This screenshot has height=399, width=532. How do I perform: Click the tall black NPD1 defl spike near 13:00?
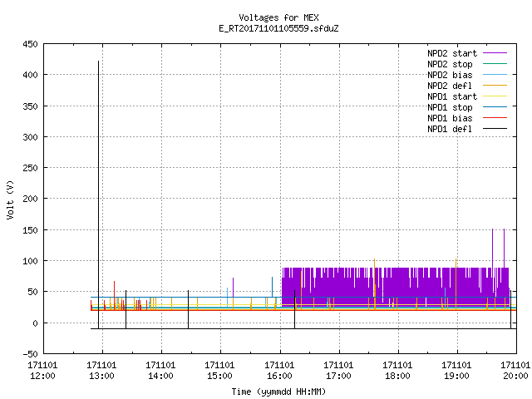tap(98, 195)
